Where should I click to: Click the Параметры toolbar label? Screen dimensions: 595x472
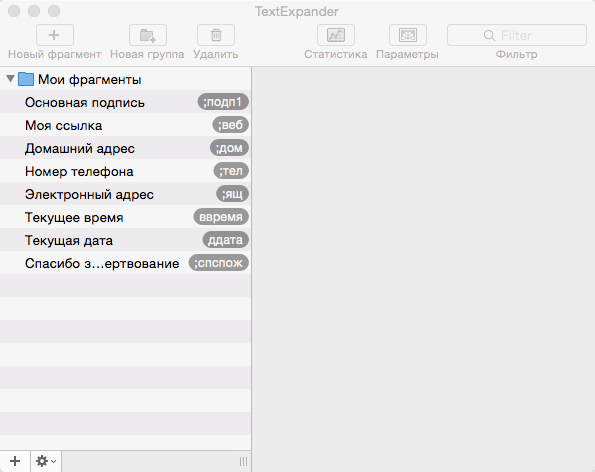pyautogui.click(x=408, y=54)
